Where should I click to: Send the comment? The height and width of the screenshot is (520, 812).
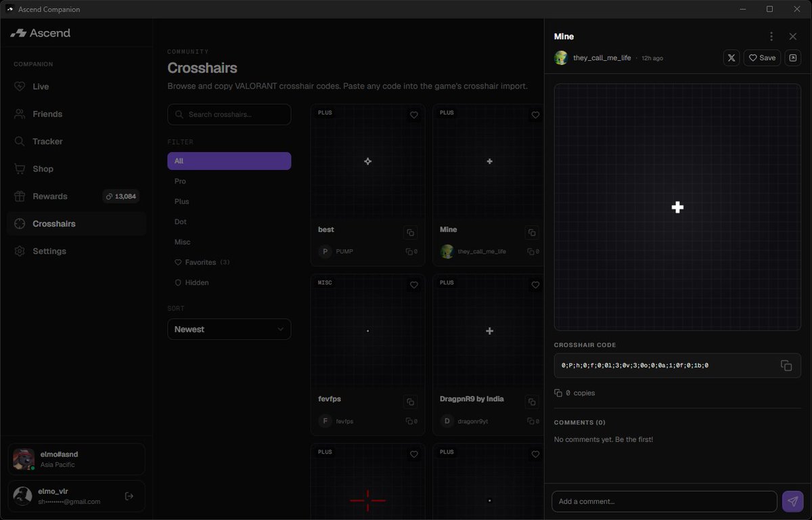click(792, 502)
